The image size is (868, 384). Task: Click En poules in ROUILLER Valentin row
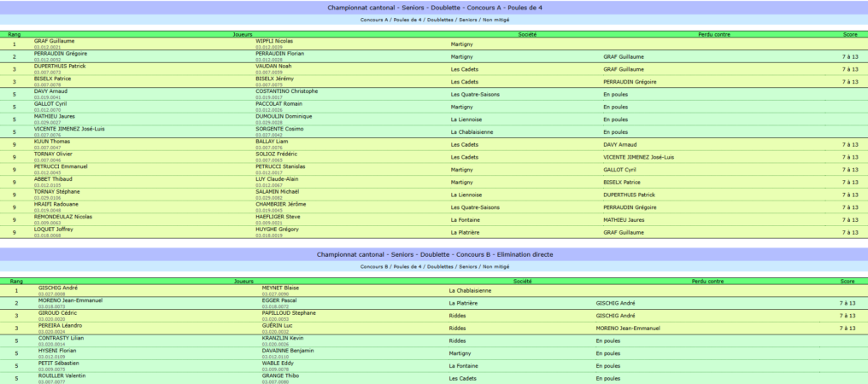click(608, 379)
